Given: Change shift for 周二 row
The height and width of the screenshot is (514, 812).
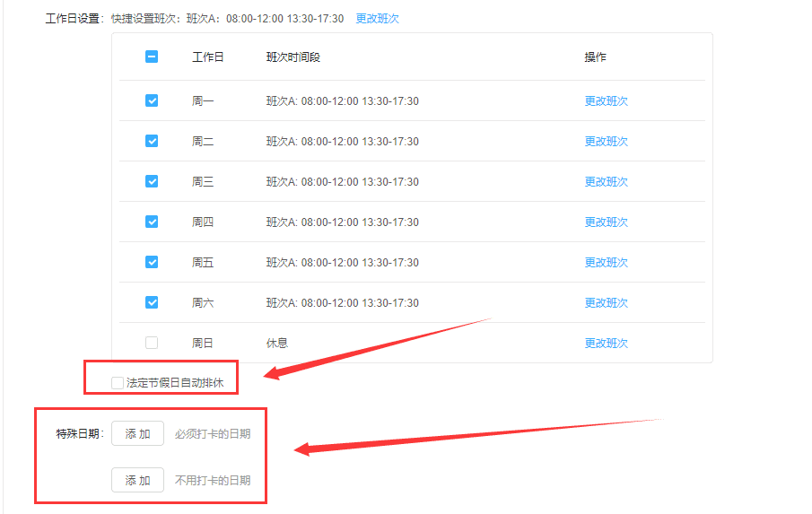Looking at the screenshot, I should point(607,142).
